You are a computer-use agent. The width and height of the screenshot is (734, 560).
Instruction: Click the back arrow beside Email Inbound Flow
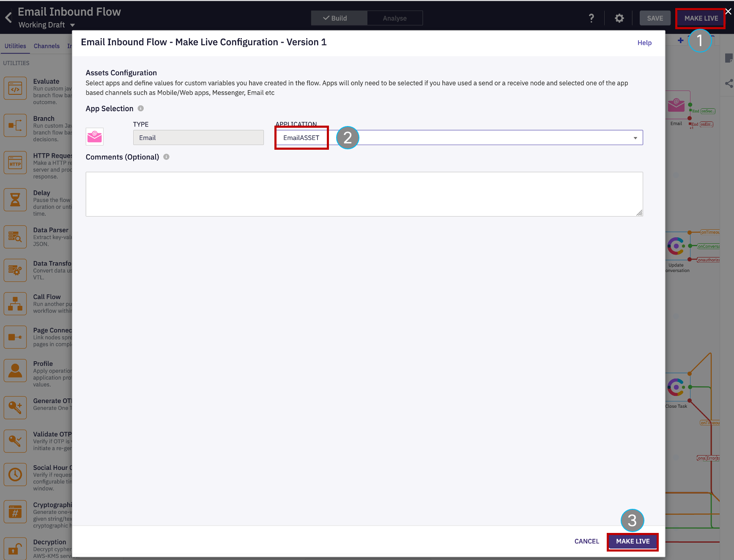click(8, 17)
